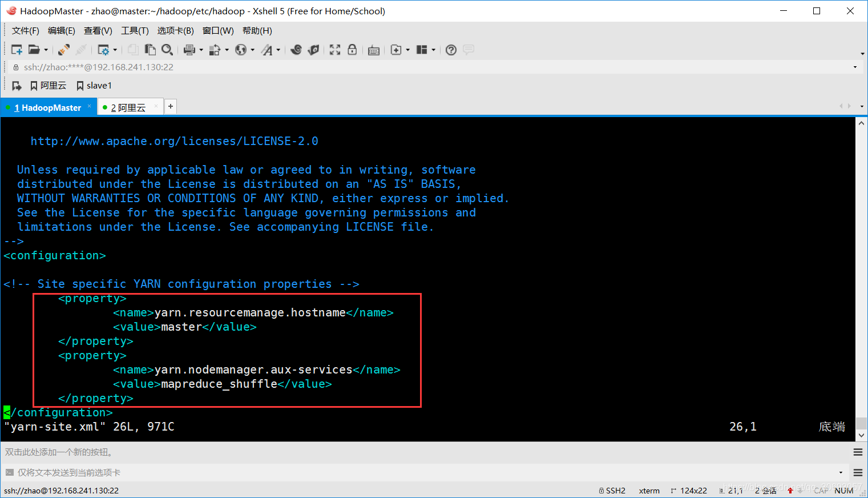Viewport: 868px width, 498px height.
Task: Open the quick button bar hamburger menu
Action: [x=858, y=452]
